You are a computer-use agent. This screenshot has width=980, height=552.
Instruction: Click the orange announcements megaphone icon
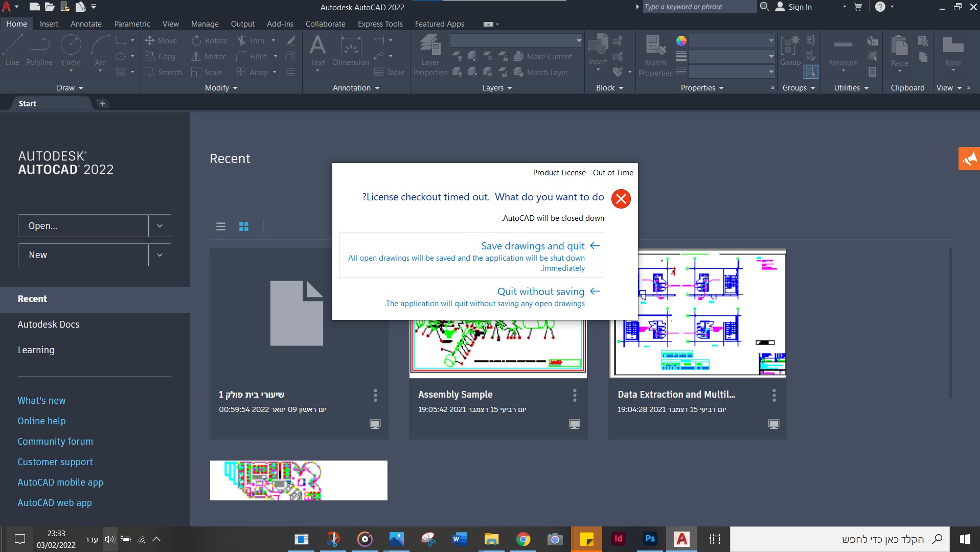[x=969, y=158]
